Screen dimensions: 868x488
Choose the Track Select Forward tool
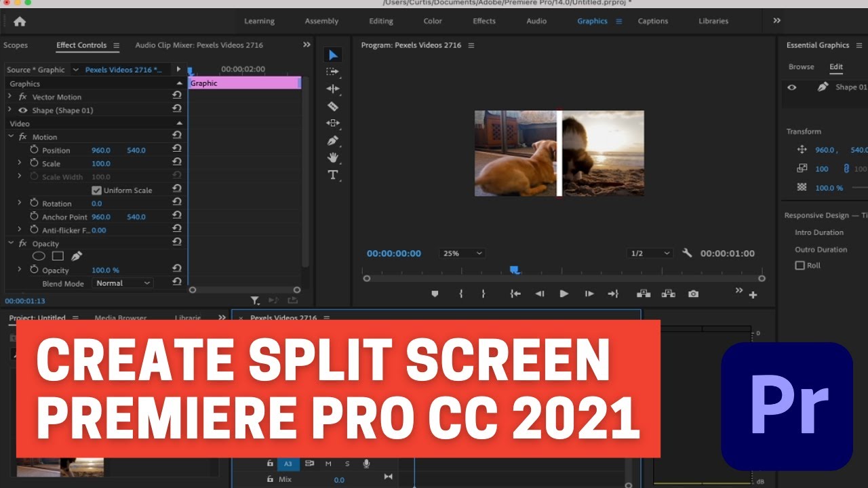(x=333, y=71)
